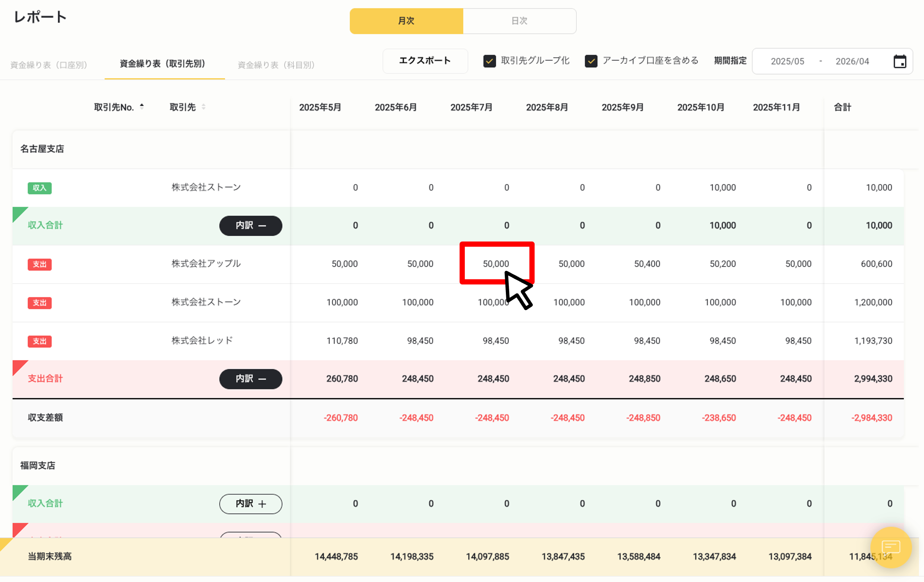Click the 収入 badge next to 株式会社ストーン
The image size is (924, 582).
[40, 188]
